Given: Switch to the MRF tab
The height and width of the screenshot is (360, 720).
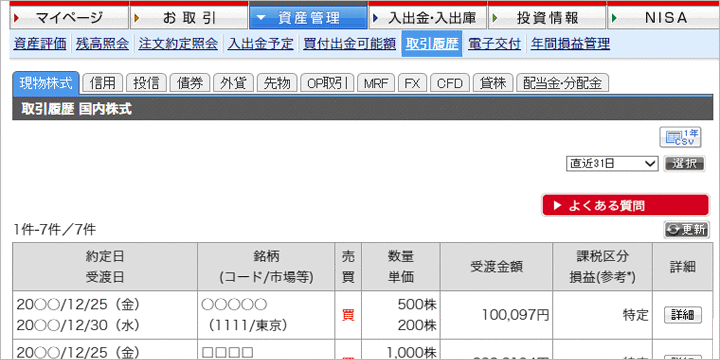Looking at the screenshot, I should tap(376, 84).
